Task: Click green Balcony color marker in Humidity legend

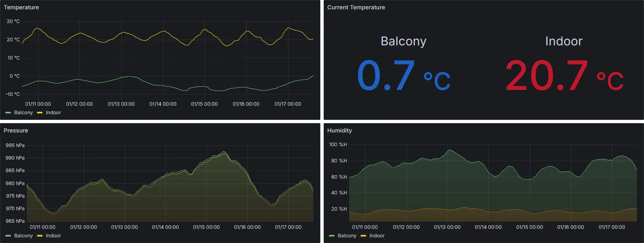Action: (x=332, y=236)
